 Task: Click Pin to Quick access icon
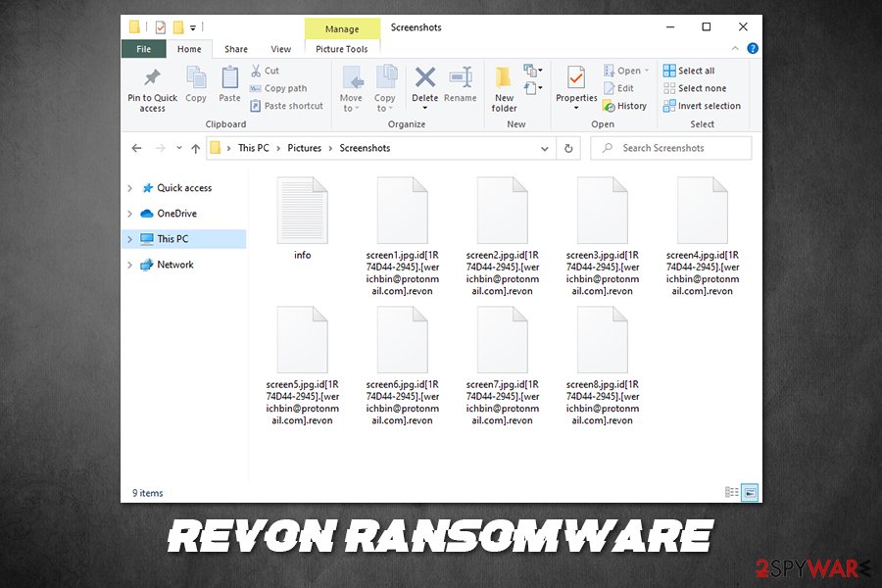tap(152, 77)
